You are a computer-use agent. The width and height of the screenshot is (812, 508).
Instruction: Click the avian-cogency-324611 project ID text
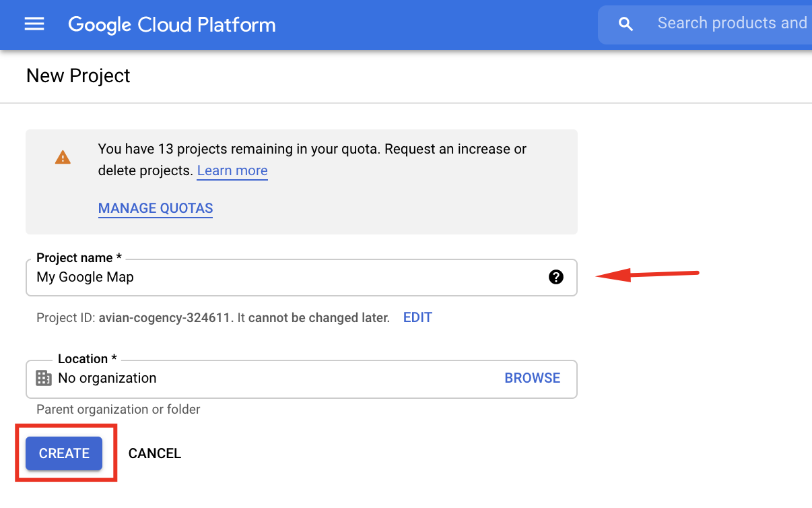(x=166, y=317)
